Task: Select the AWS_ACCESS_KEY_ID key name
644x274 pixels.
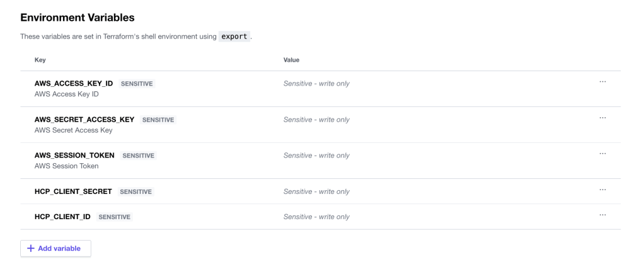Action: [x=74, y=83]
